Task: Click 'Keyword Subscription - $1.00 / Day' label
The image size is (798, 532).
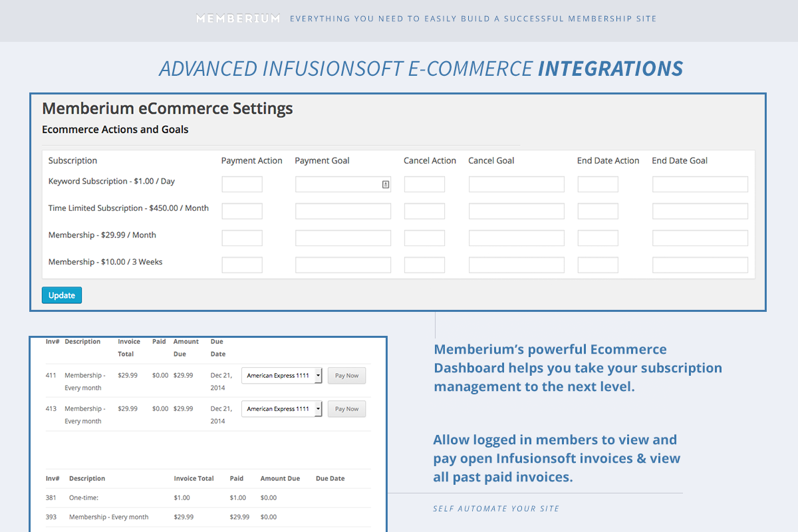Action: pos(112,181)
